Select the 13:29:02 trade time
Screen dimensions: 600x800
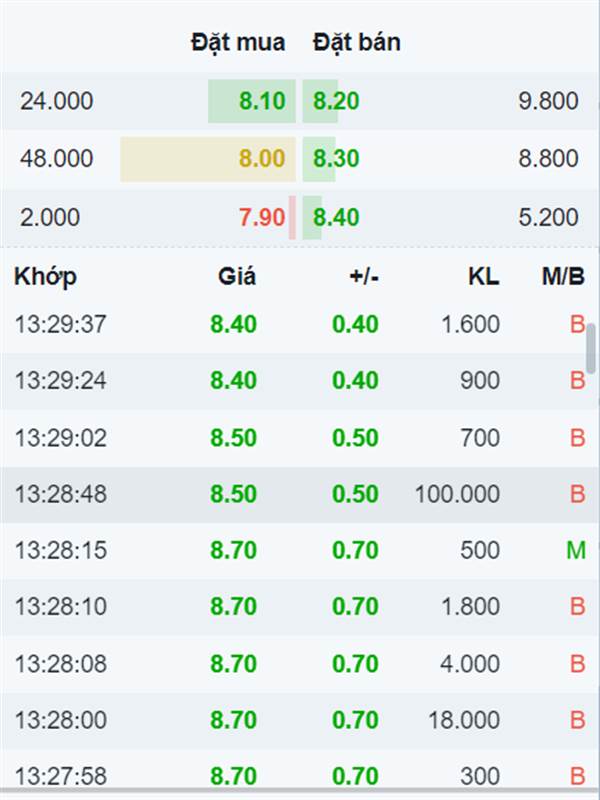tap(61, 438)
